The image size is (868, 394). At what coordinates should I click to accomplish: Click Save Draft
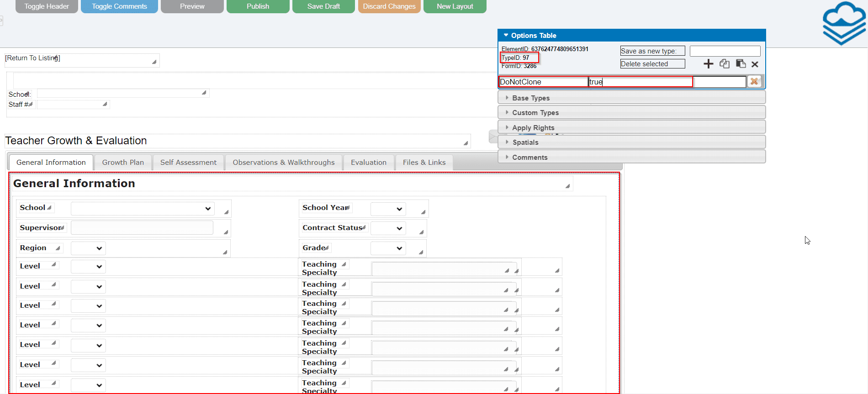(x=323, y=6)
